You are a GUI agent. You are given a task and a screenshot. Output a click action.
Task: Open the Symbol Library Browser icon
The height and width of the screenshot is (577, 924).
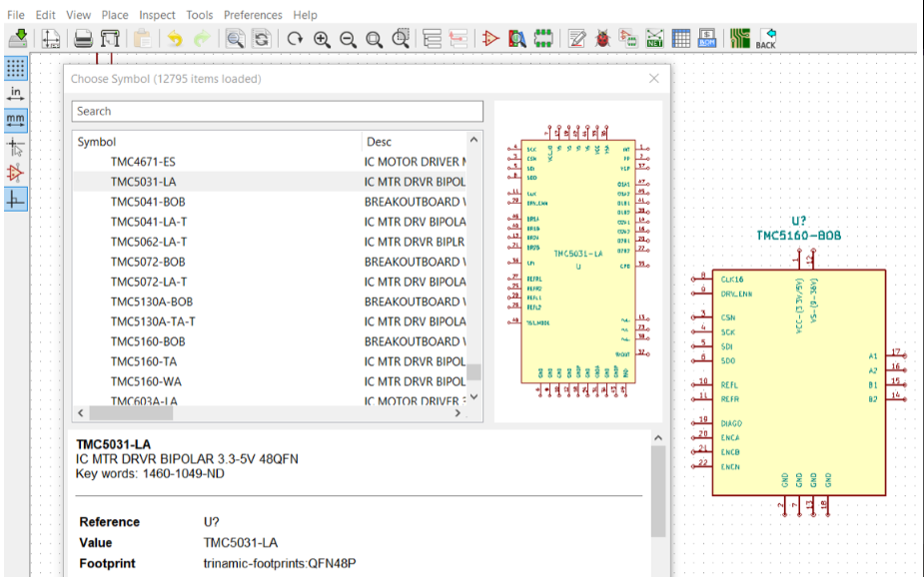pos(516,39)
